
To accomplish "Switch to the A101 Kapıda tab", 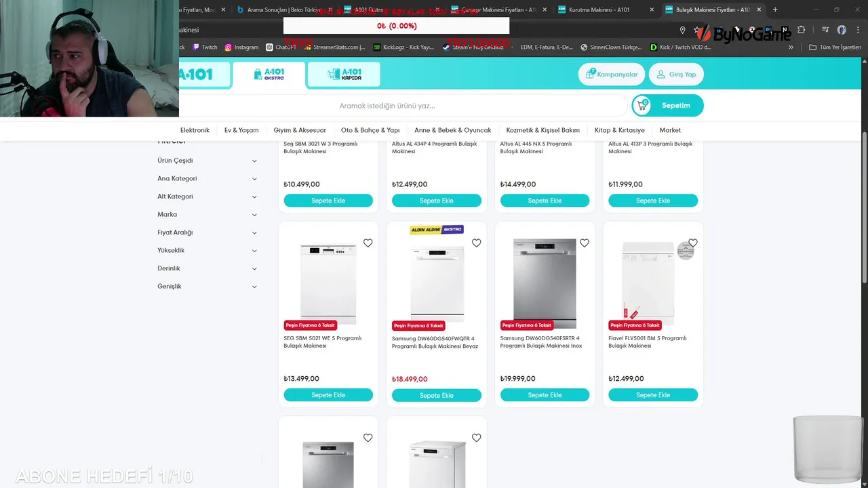I will click(344, 75).
